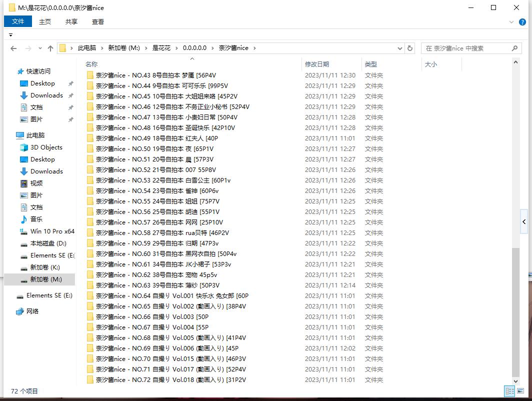Expand breadcrumb arrow after 是花花
The image size is (532, 401).
[176, 48]
